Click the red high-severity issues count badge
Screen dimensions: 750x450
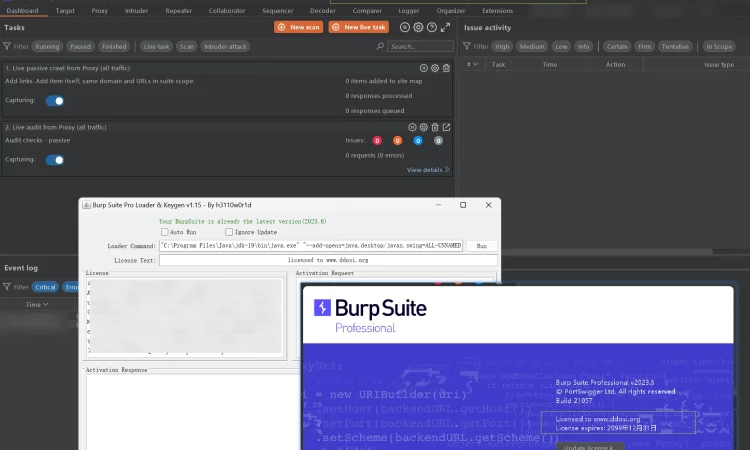pyautogui.click(x=377, y=141)
